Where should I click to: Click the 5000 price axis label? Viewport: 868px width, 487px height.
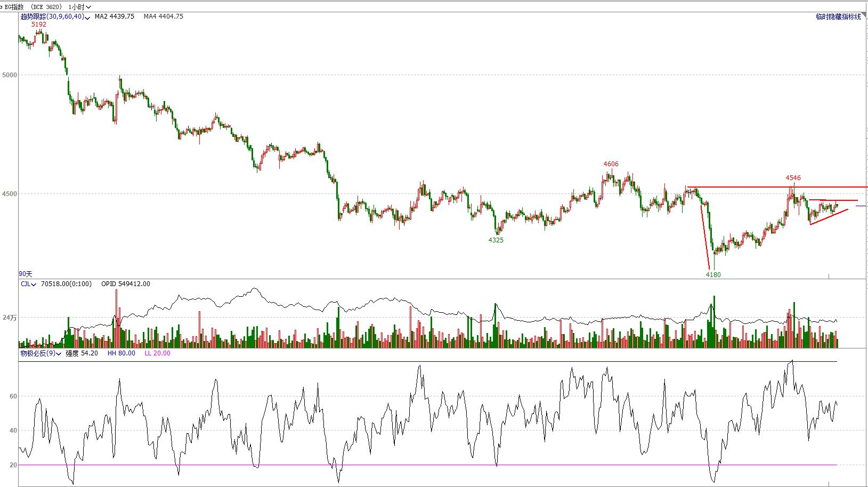(x=10, y=75)
